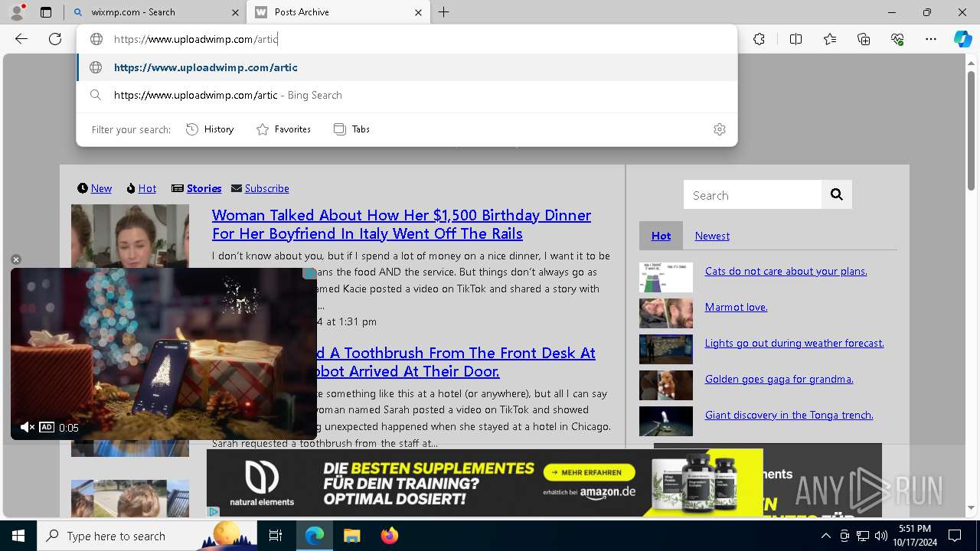
Task: Open the network tray icon
Action: coord(862,536)
